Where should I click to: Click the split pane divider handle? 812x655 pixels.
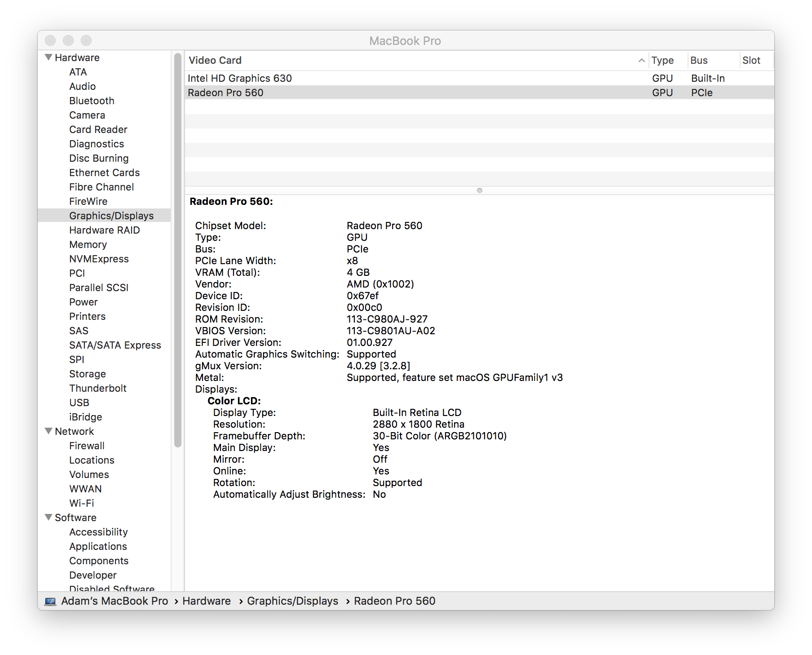coord(480,190)
